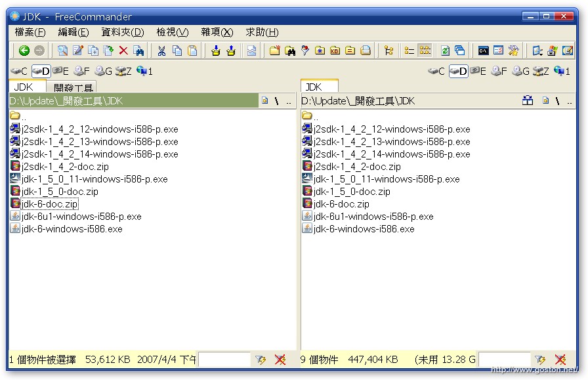Open the left panel favorites folder icon
The height and width of the screenshot is (380, 588).
point(264,100)
